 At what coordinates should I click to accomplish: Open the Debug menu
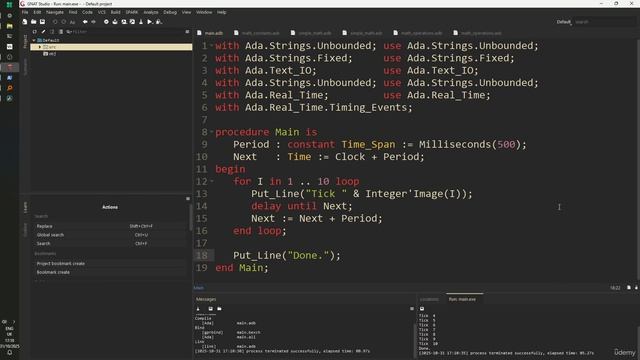(170, 12)
